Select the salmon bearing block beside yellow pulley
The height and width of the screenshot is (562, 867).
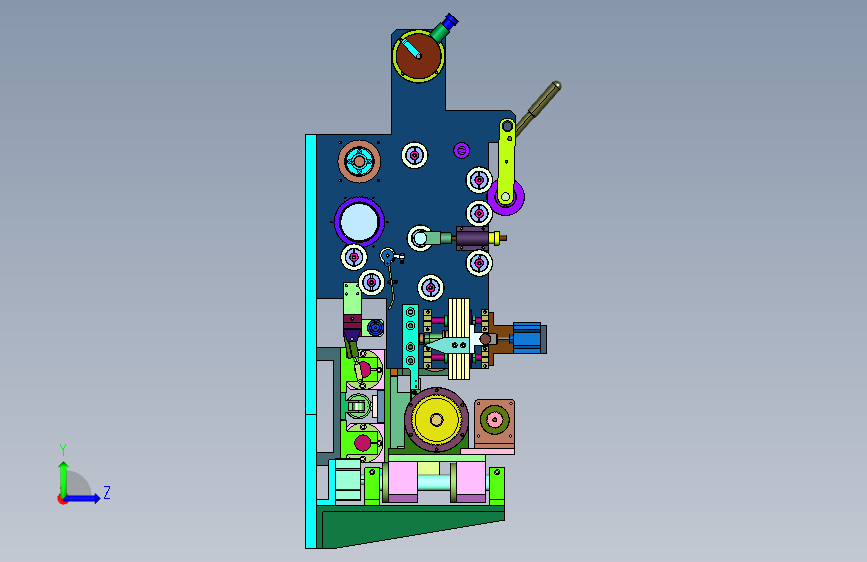click(x=494, y=422)
